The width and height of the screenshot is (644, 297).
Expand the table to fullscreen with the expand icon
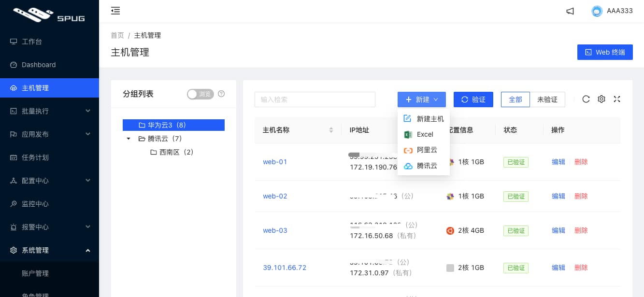point(617,99)
